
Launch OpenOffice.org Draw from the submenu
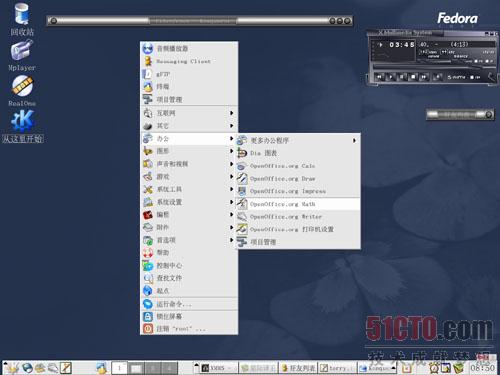pyautogui.click(x=298, y=178)
